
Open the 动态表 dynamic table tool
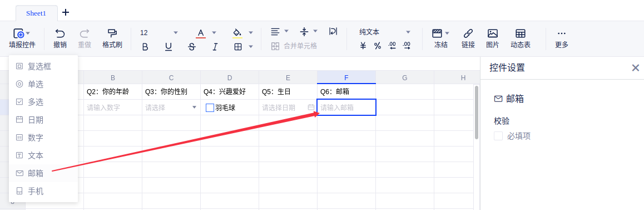pyautogui.click(x=521, y=33)
